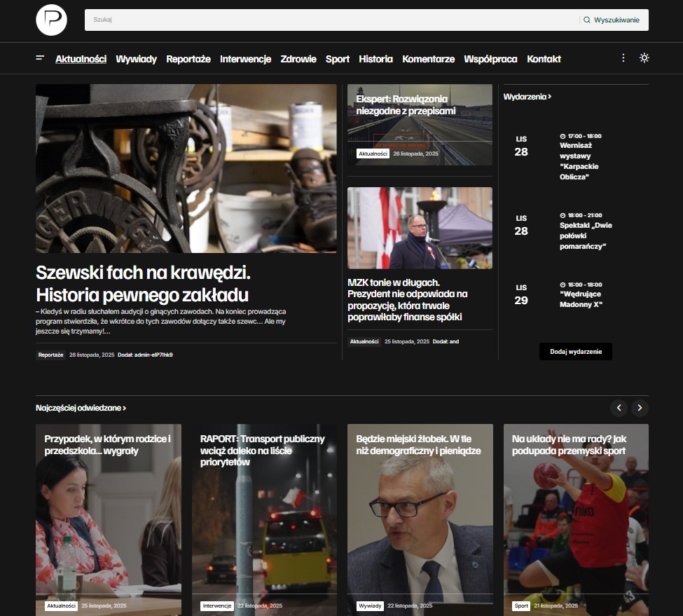Click the Dodaj wydarzenie button
683x616 pixels.
(x=576, y=352)
